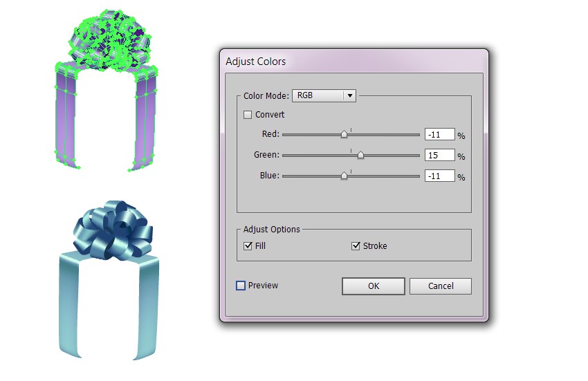Select the blue ribbon bow artwork
The width and height of the screenshot is (588, 381).
113,230
